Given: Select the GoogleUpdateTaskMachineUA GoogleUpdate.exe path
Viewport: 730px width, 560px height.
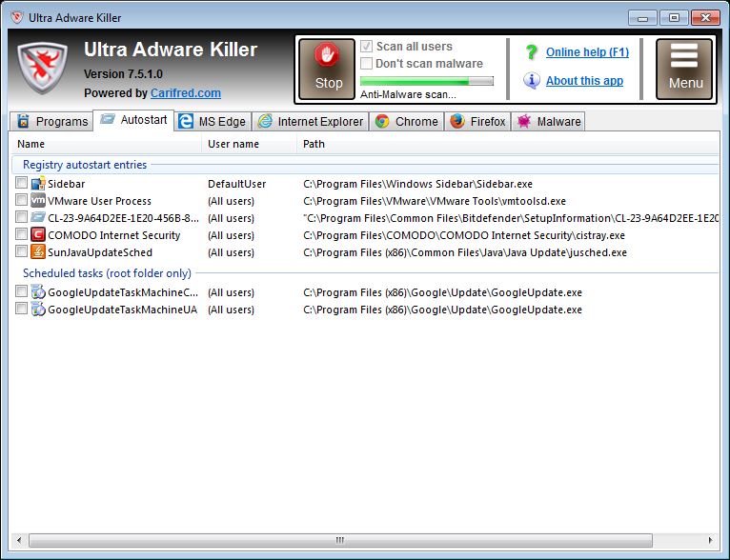Looking at the screenshot, I should click(442, 310).
